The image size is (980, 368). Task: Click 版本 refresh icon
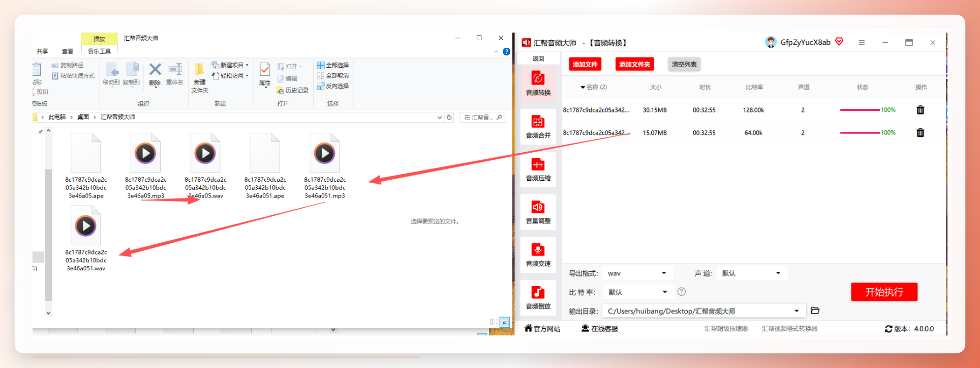click(x=888, y=329)
